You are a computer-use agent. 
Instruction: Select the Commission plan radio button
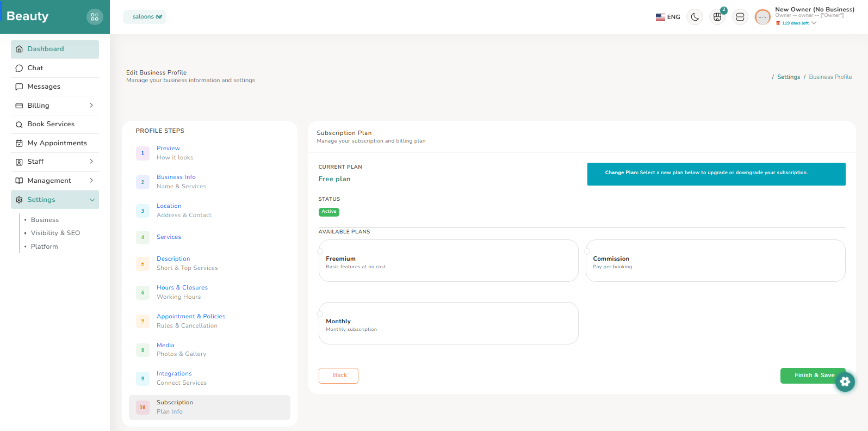pyautogui.click(x=587, y=251)
